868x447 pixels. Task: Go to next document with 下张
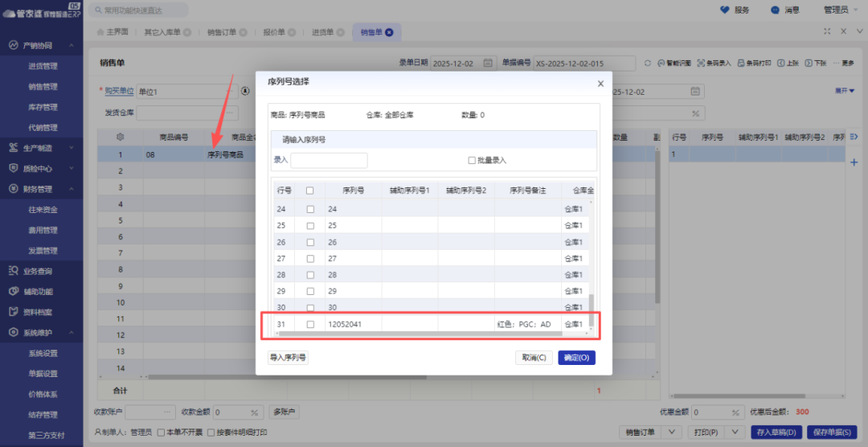[x=816, y=64]
